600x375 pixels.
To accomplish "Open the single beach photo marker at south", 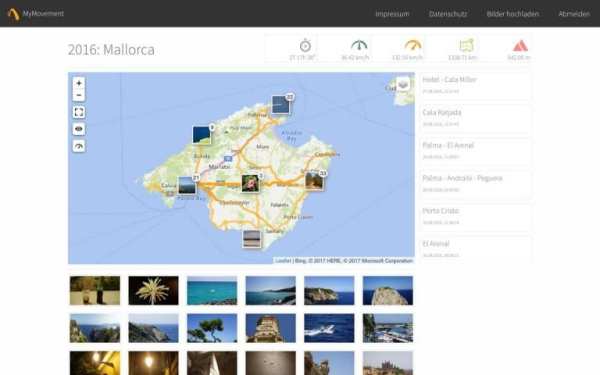I will pos(252,239).
